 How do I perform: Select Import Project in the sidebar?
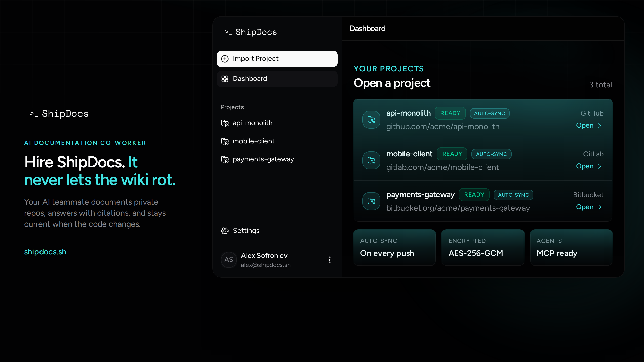tap(277, 59)
